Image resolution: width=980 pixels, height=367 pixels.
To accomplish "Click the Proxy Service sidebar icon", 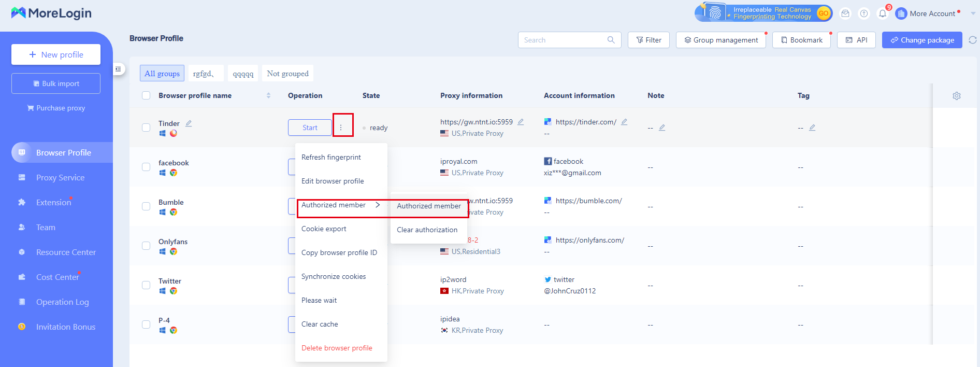I will [x=22, y=177].
